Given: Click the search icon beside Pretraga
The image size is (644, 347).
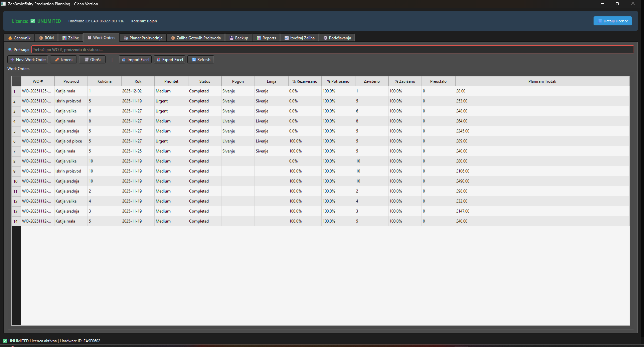Looking at the screenshot, I should coord(10,49).
